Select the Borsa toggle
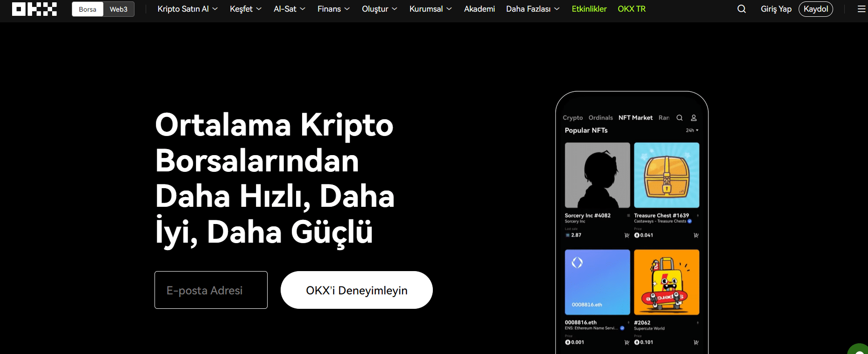This screenshot has height=354, width=868. coord(87,9)
